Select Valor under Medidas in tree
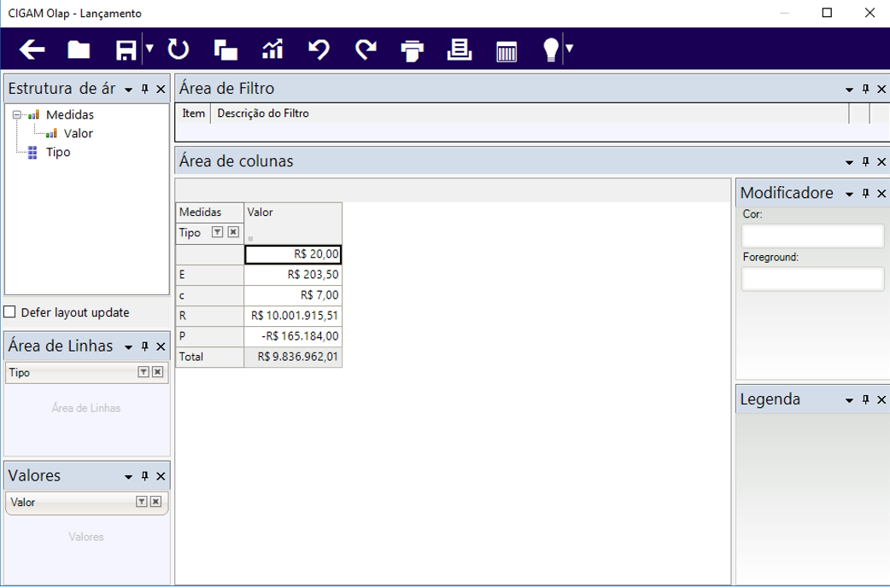This screenshot has width=890, height=588. pos(79,133)
